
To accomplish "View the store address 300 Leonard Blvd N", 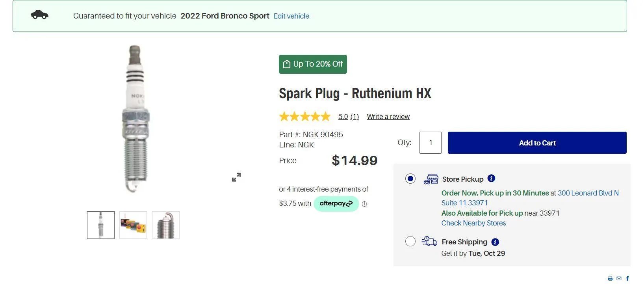I will click(x=588, y=193).
